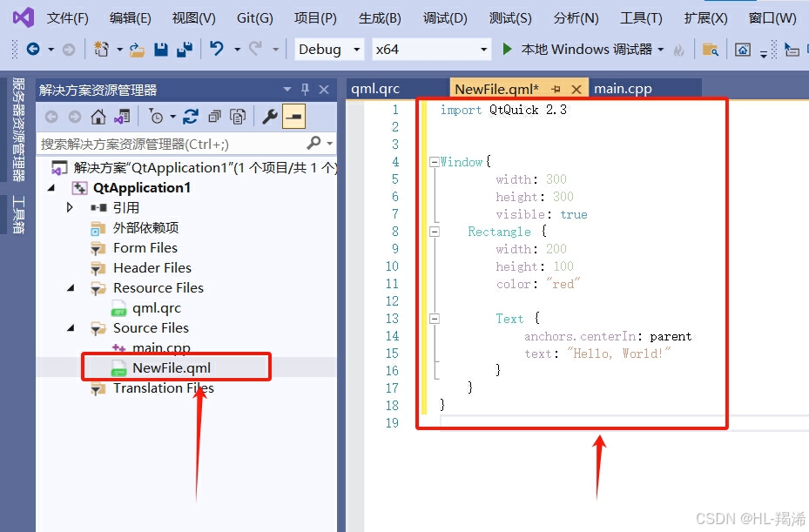Viewport: 809px width, 532px height.
Task: Click the Undo icon
Action: [216, 51]
